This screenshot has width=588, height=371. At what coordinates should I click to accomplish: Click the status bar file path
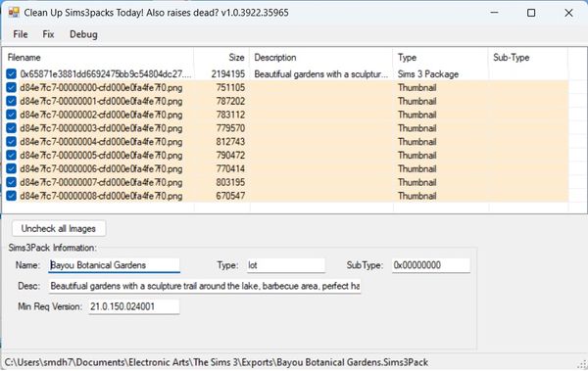coord(217,362)
